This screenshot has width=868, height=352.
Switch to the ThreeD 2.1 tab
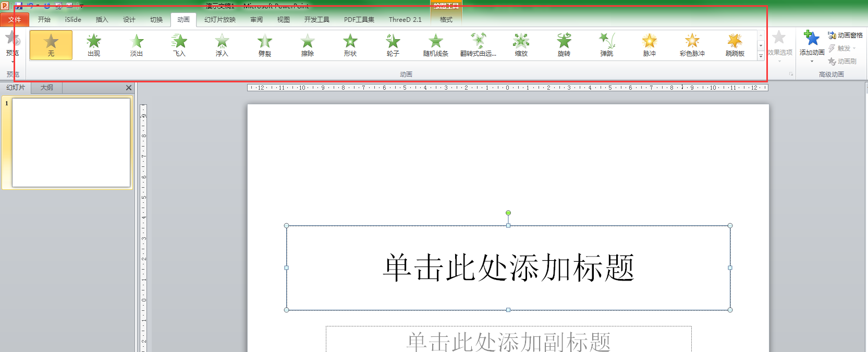pos(405,20)
